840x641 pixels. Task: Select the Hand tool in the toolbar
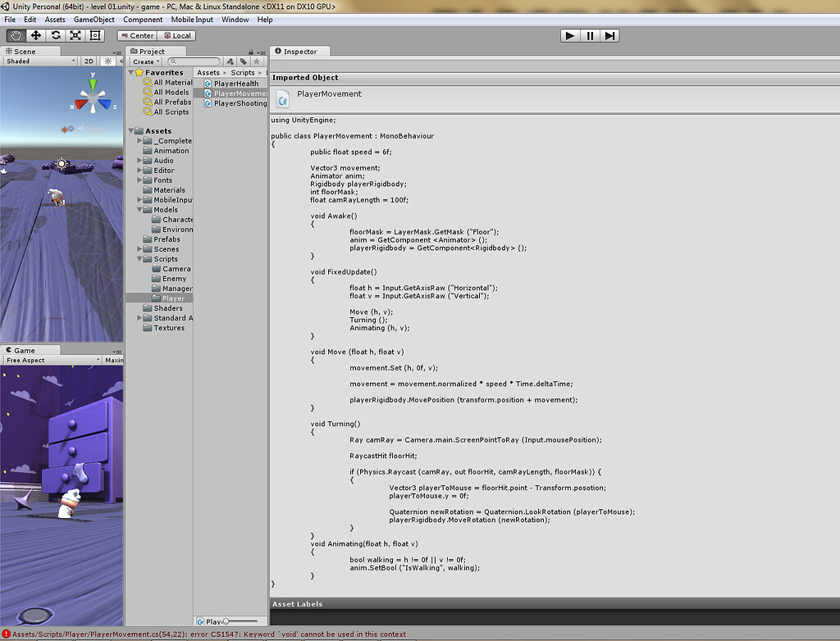(x=15, y=35)
